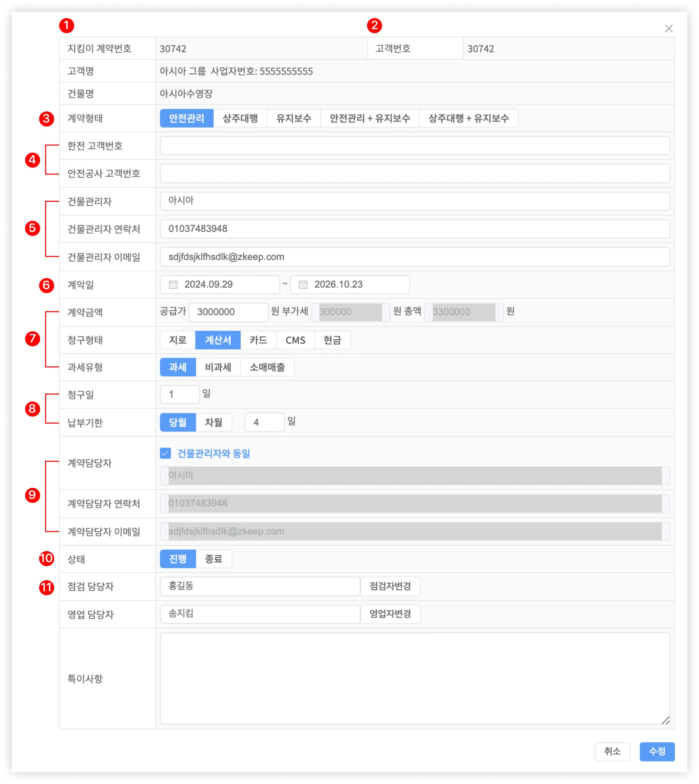699x784 pixels.
Task: Select 비과세 tax type
Action: tap(218, 367)
